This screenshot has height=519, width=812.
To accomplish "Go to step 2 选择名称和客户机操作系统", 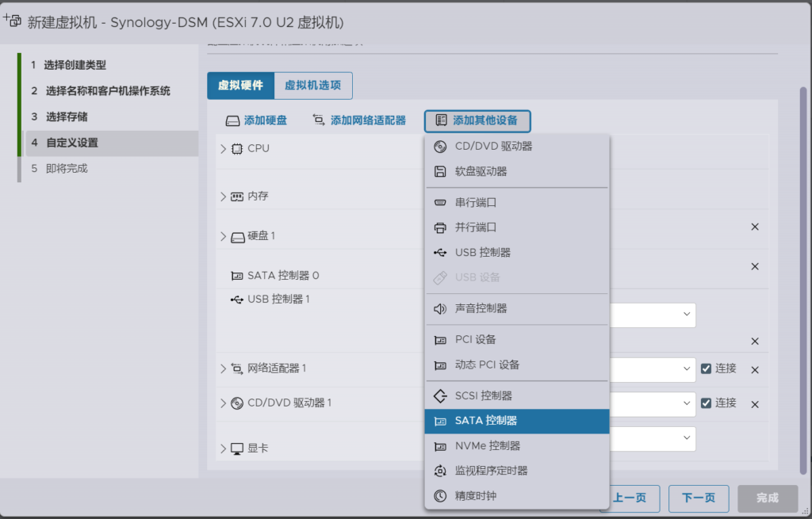I will [101, 91].
